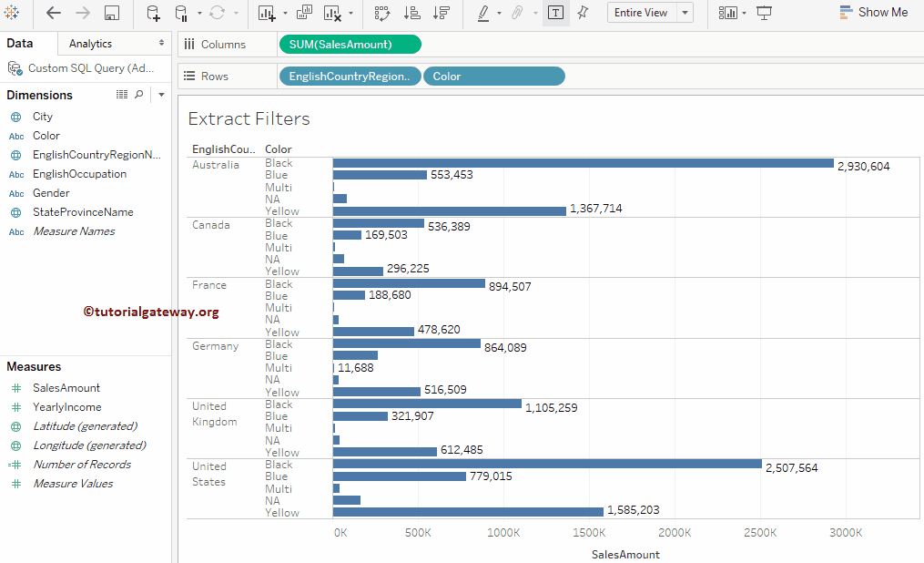This screenshot has height=563, width=924.
Task: Activate the Highlight tool icon
Action: (x=483, y=12)
